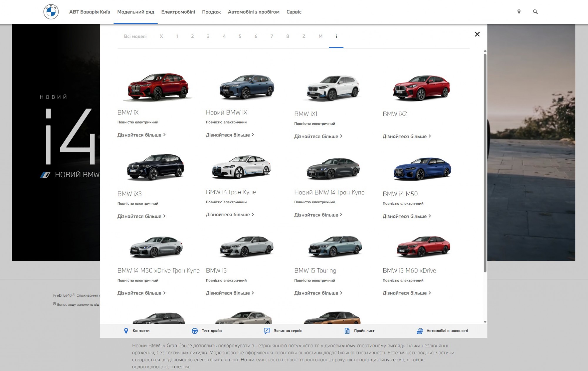Click the scrollbar down arrow
Screen dimensions: 588x371
pyautogui.click(x=485, y=322)
